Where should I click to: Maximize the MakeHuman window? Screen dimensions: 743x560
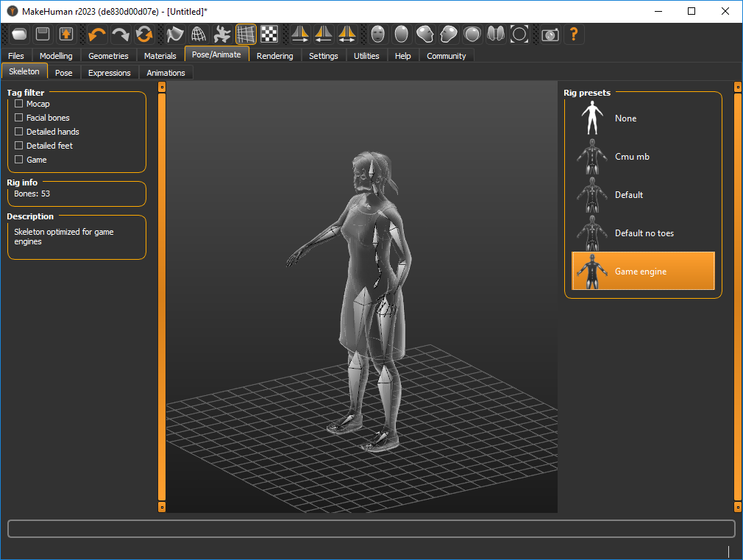(692, 11)
